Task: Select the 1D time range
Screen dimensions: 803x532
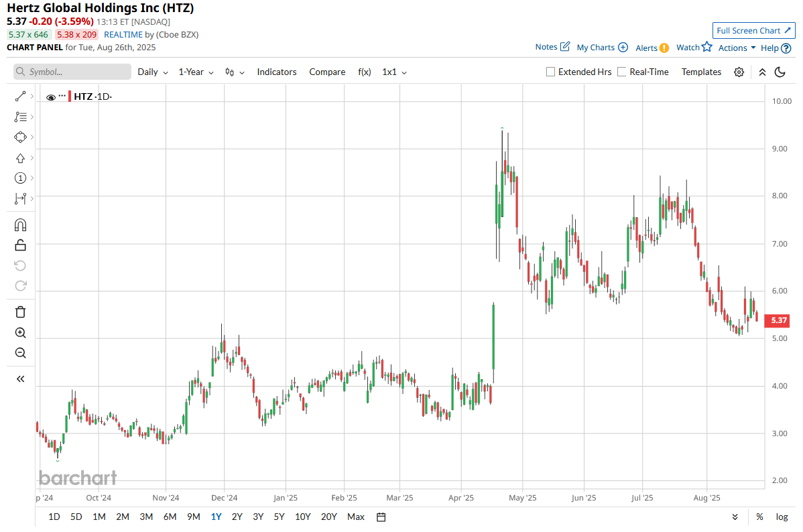Action: [x=54, y=517]
